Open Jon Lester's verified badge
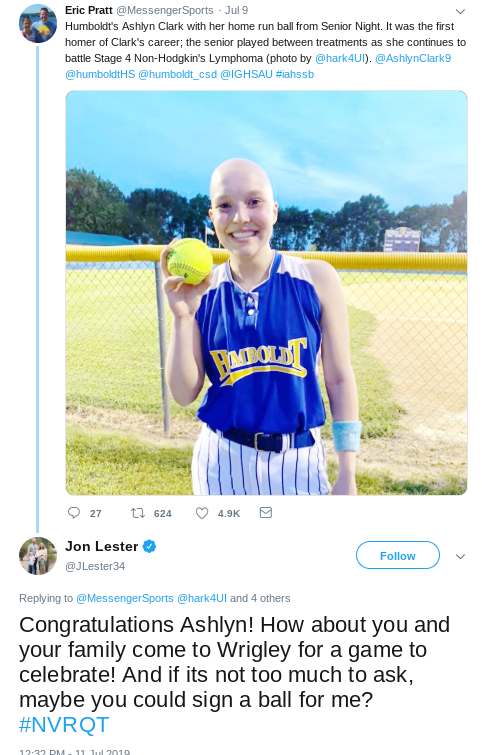The image size is (482, 755). tap(150, 547)
